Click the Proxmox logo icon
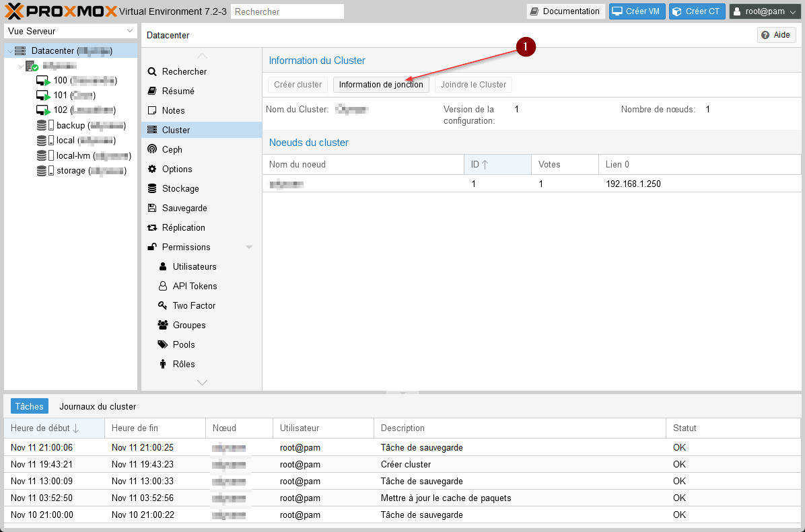The image size is (805, 532). [15, 11]
